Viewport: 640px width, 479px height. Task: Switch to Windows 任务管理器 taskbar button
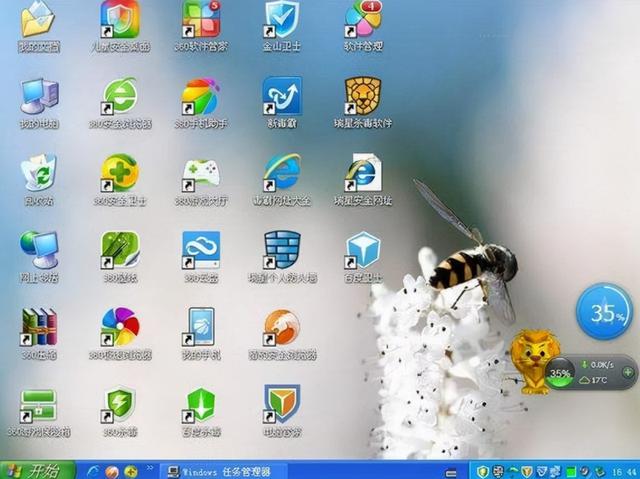[x=224, y=471]
